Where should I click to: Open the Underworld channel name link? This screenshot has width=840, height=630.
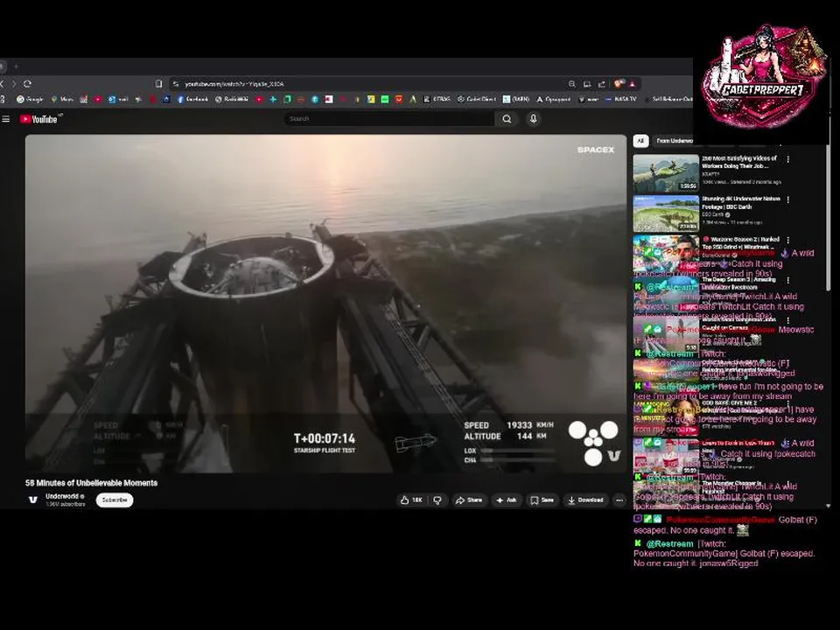click(62, 496)
